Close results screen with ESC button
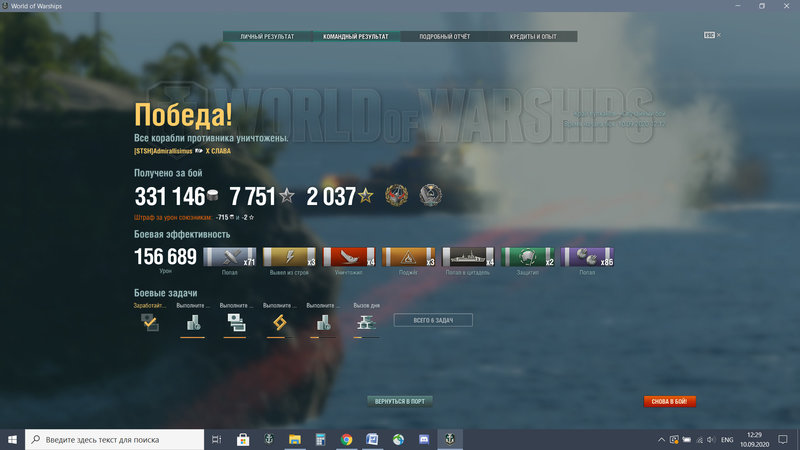The image size is (800, 450). [710, 35]
